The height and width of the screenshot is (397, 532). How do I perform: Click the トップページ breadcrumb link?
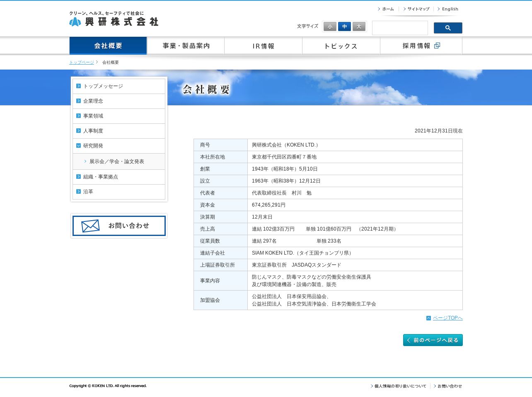click(82, 62)
